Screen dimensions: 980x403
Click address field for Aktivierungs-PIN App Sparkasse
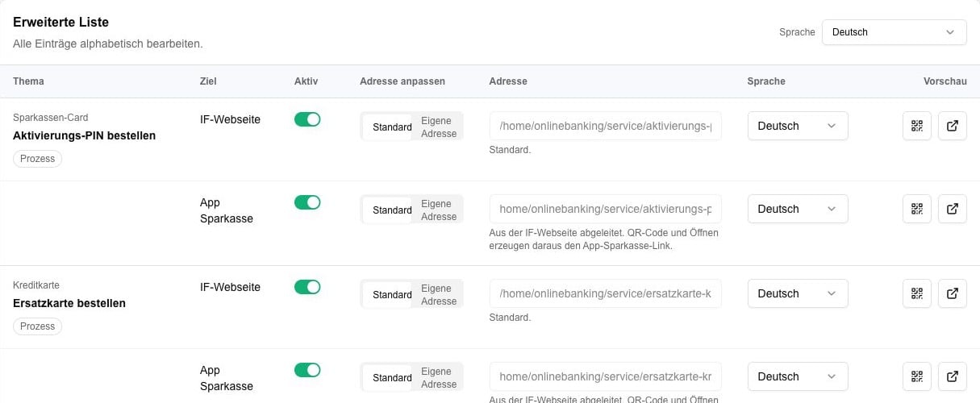606,209
